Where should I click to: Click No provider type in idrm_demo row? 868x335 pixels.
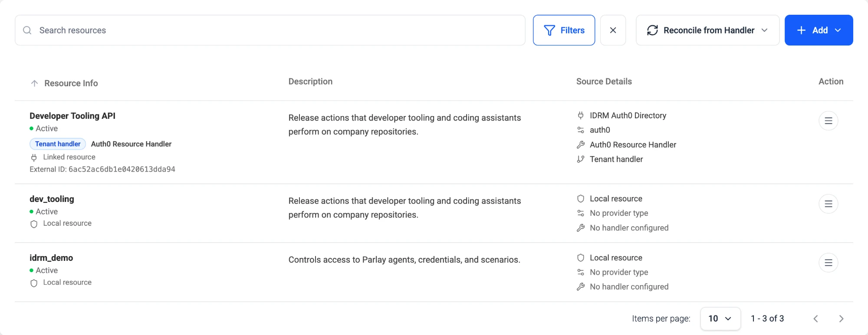[619, 273]
